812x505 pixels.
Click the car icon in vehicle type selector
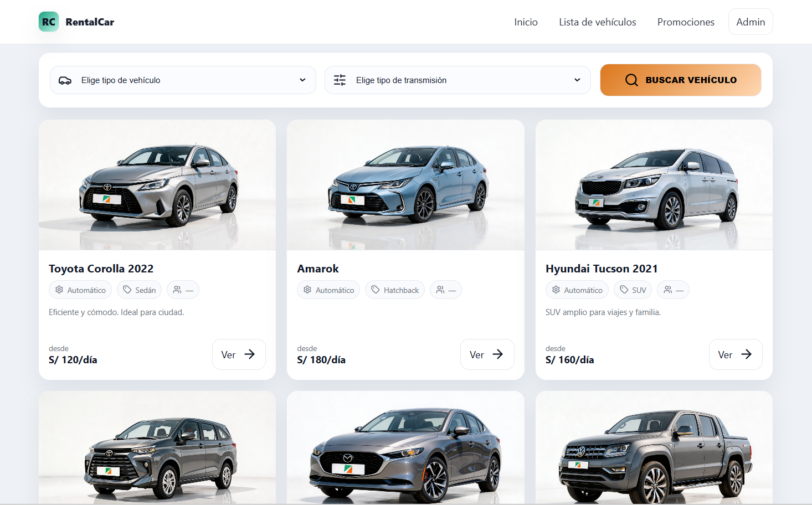tap(65, 80)
